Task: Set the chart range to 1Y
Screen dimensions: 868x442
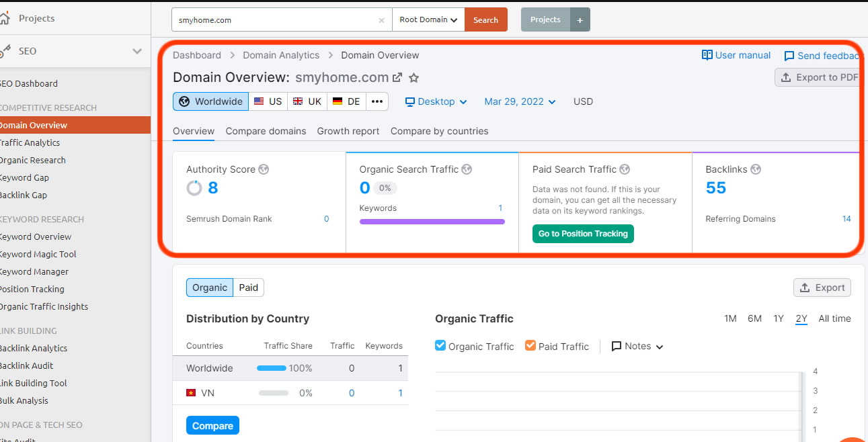Action: click(778, 318)
